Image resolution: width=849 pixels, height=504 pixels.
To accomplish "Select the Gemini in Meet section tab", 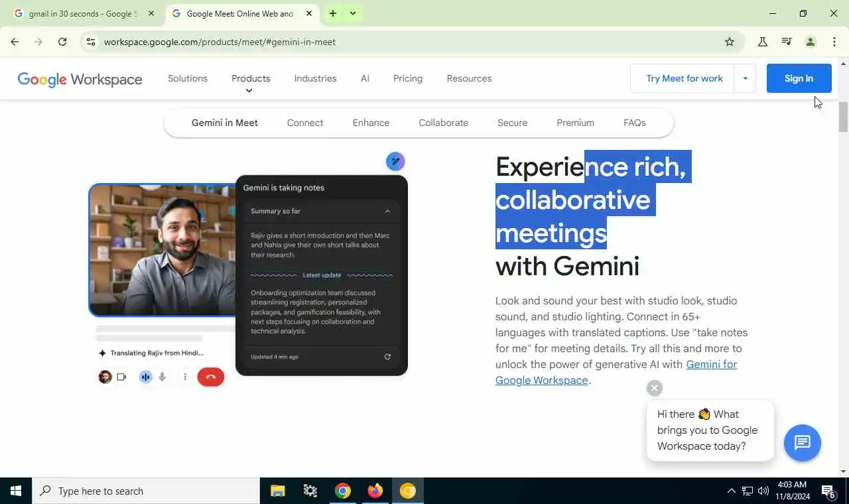I will [225, 123].
